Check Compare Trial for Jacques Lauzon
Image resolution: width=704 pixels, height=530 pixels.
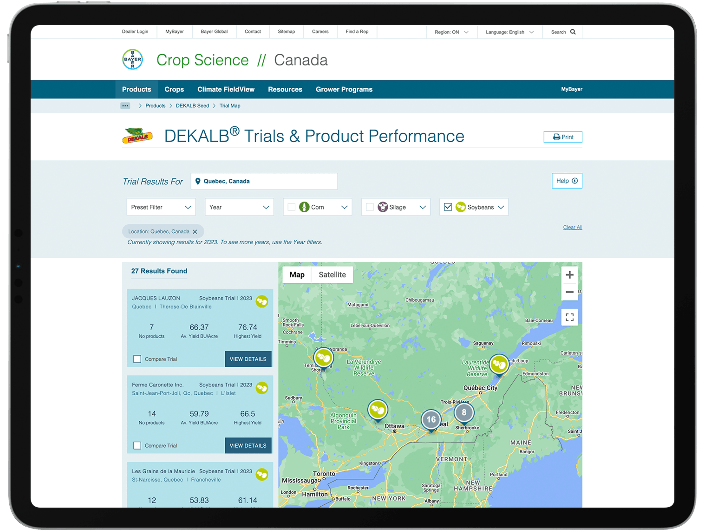coord(137,359)
